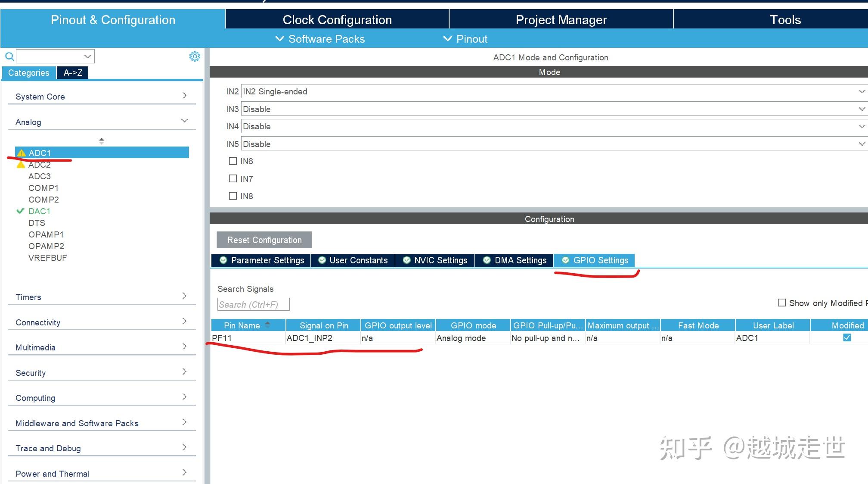Tick the IN8 channel checkbox
Image resolution: width=868 pixels, height=484 pixels.
point(233,196)
